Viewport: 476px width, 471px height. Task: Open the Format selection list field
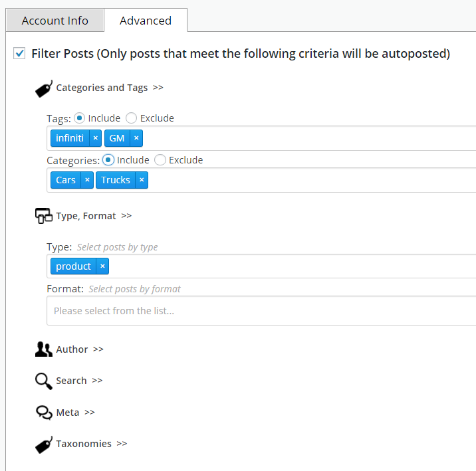pos(261,311)
